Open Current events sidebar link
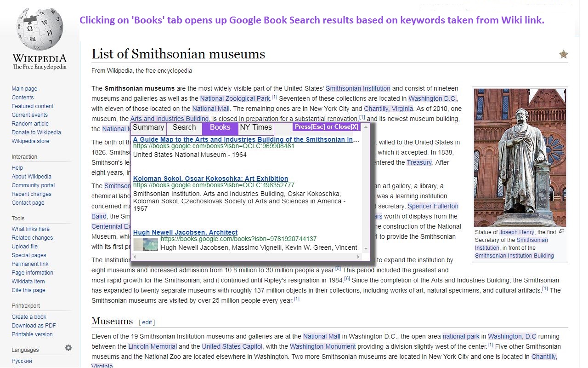Image resolution: width=588 pixels, height=368 pixels. [30, 115]
